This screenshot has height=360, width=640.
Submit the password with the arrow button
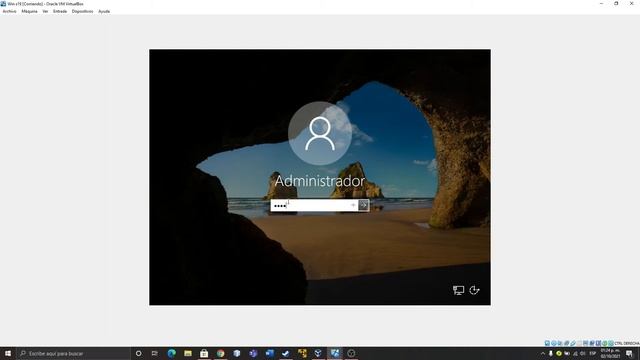click(x=364, y=205)
